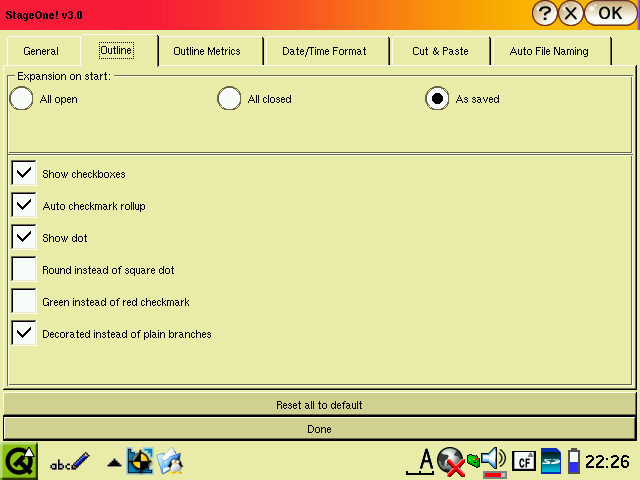
Task: Open the speaker volume tray icon
Action: point(494,462)
